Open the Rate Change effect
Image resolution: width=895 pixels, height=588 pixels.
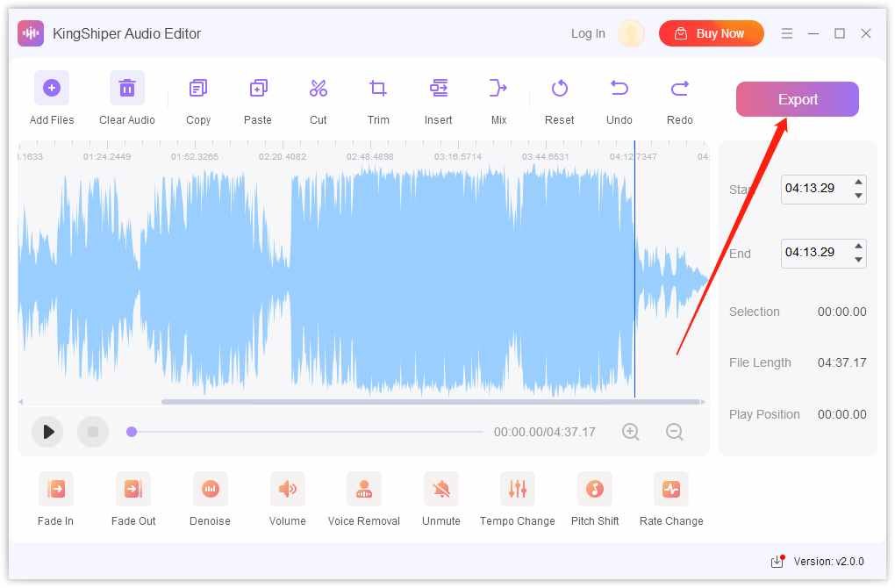[671, 489]
